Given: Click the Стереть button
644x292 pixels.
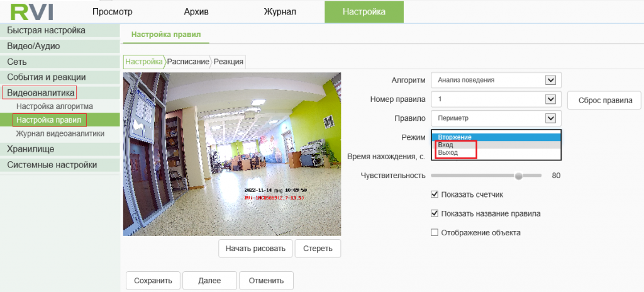Looking at the screenshot, I should [318, 248].
